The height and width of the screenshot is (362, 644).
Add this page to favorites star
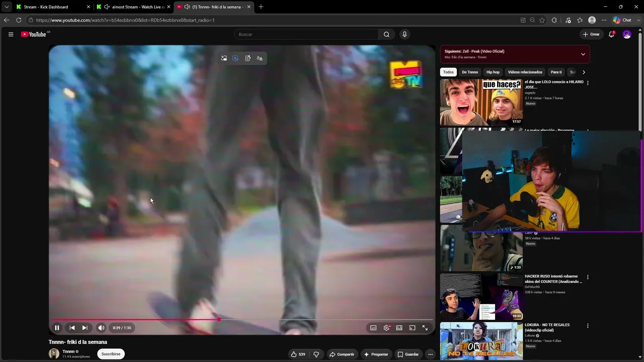pyautogui.click(x=542, y=20)
